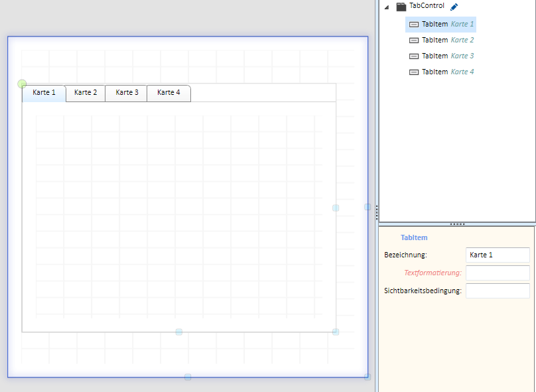Click the TabItem icon for Karte 2

[x=414, y=40]
